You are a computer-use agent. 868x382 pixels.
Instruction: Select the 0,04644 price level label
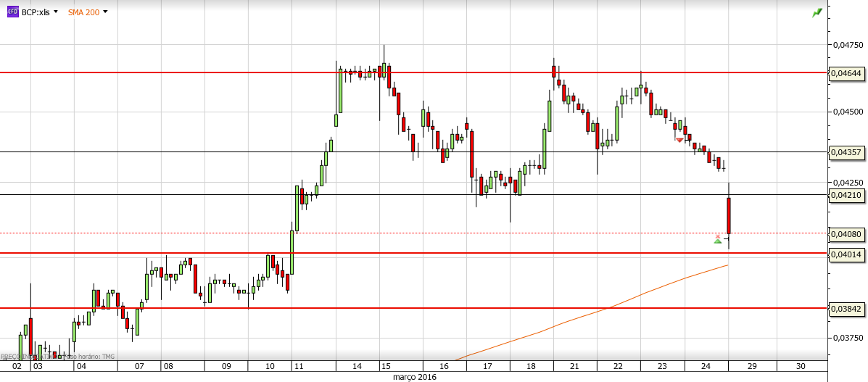(847, 72)
